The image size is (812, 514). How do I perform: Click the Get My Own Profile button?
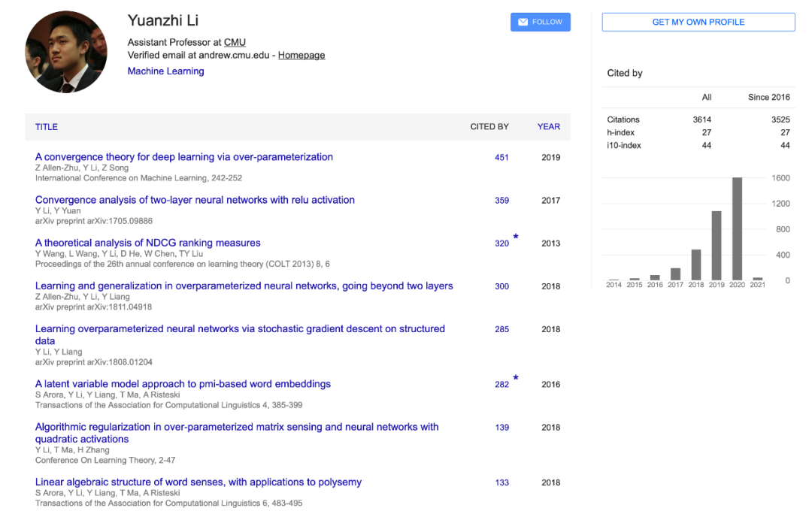[x=698, y=23]
